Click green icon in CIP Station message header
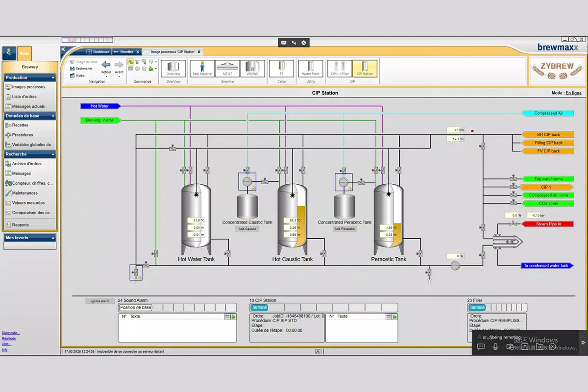The height and width of the screenshot is (392, 588). tap(394, 317)
